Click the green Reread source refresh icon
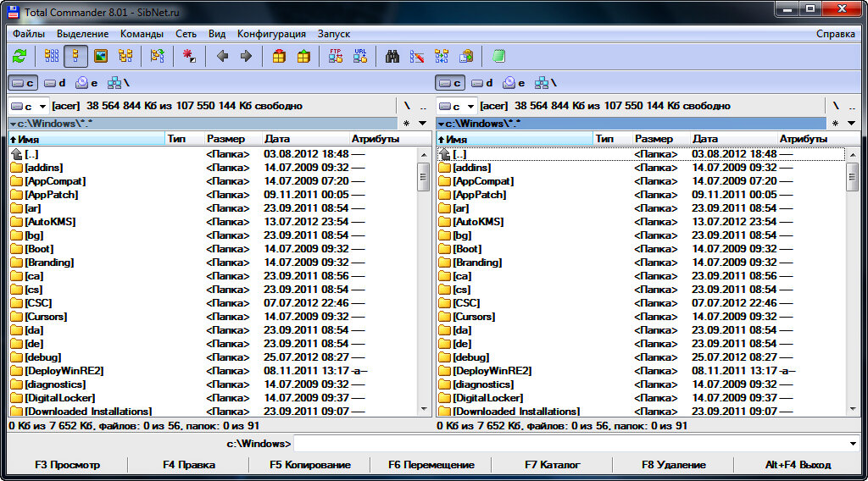 point(20,57)
